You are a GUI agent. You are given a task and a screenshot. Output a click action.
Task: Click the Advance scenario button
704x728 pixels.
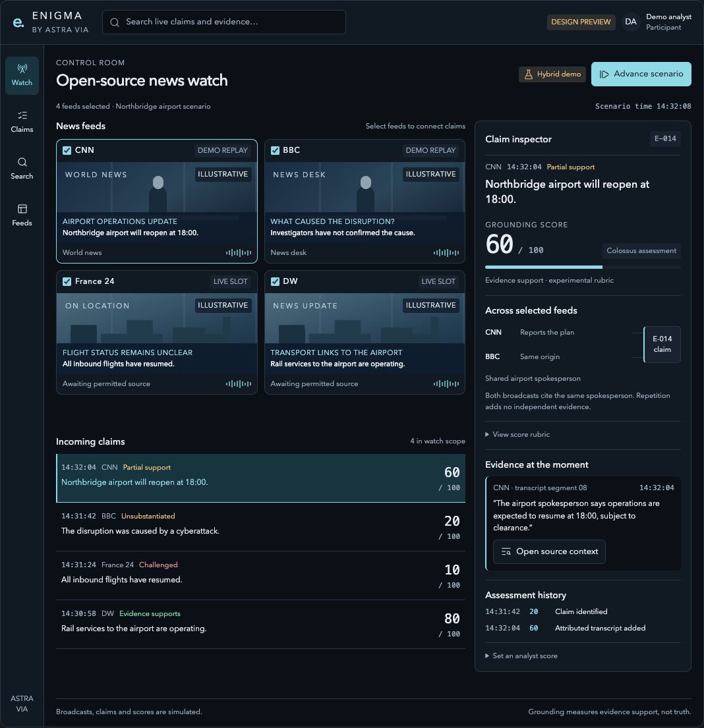(641, 74)
